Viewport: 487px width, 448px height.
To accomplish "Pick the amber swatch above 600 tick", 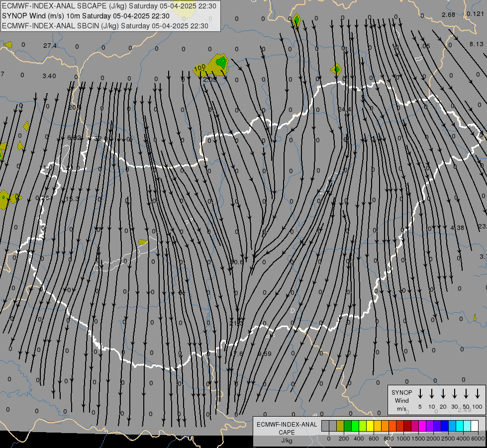I will pos(378,426).
